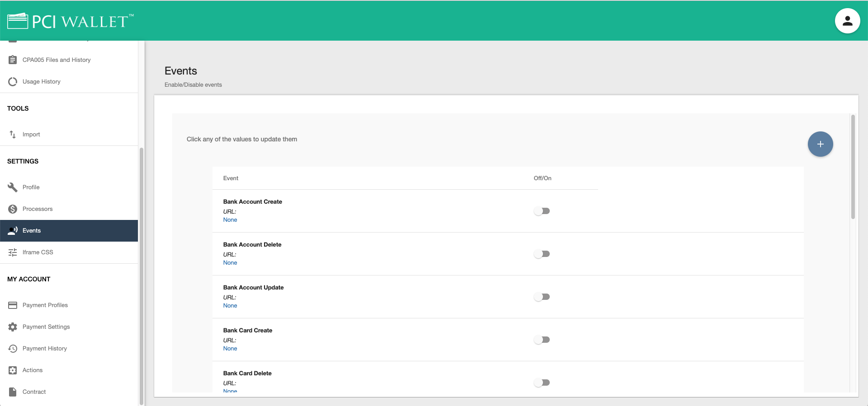Select Events in the sidebar

(69, 230)
